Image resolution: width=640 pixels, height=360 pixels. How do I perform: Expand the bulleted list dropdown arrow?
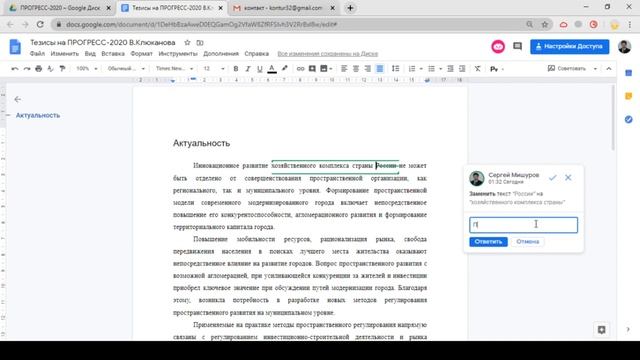(440, 69)
